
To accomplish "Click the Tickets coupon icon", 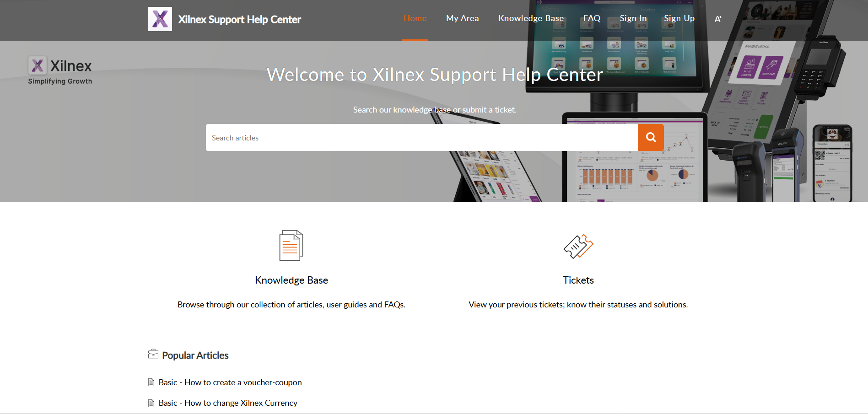I will [x=578, y=247].
